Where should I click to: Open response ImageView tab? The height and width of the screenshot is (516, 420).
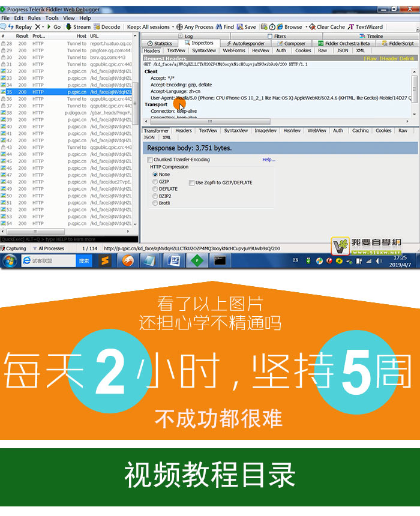pyautogui.click(x=265, y=131)
